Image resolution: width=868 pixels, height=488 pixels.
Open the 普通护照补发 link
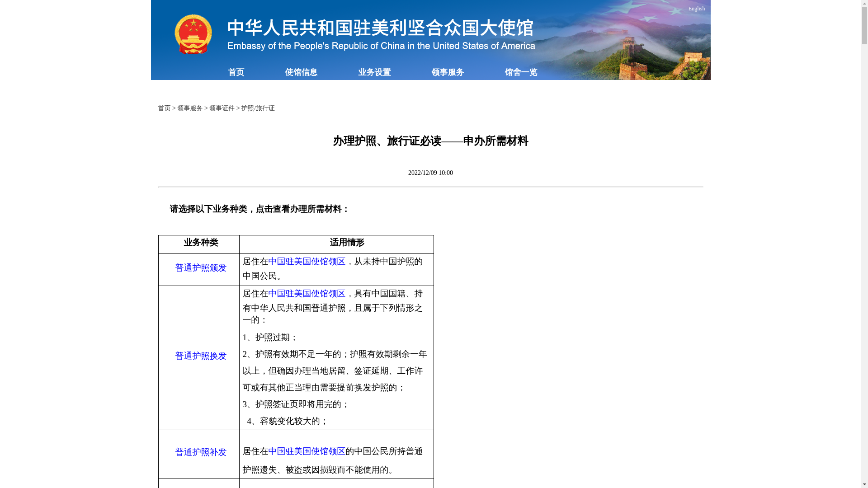(x=201, y=452)
